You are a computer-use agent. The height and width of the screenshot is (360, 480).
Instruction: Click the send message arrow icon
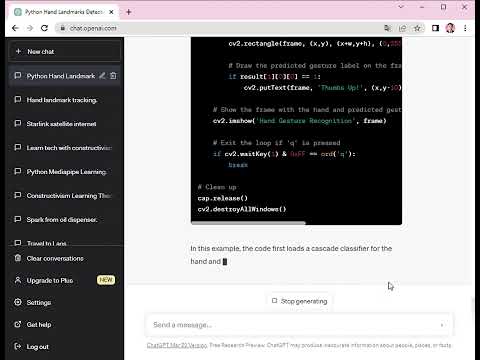pos(442,325)
